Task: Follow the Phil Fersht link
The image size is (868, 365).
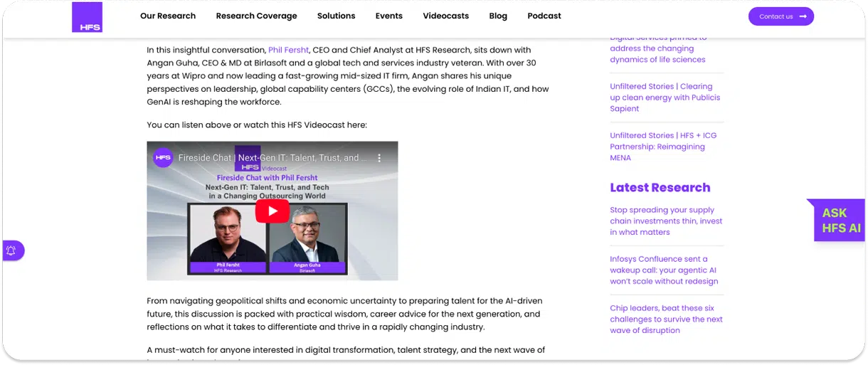Action: click(289, 50)
